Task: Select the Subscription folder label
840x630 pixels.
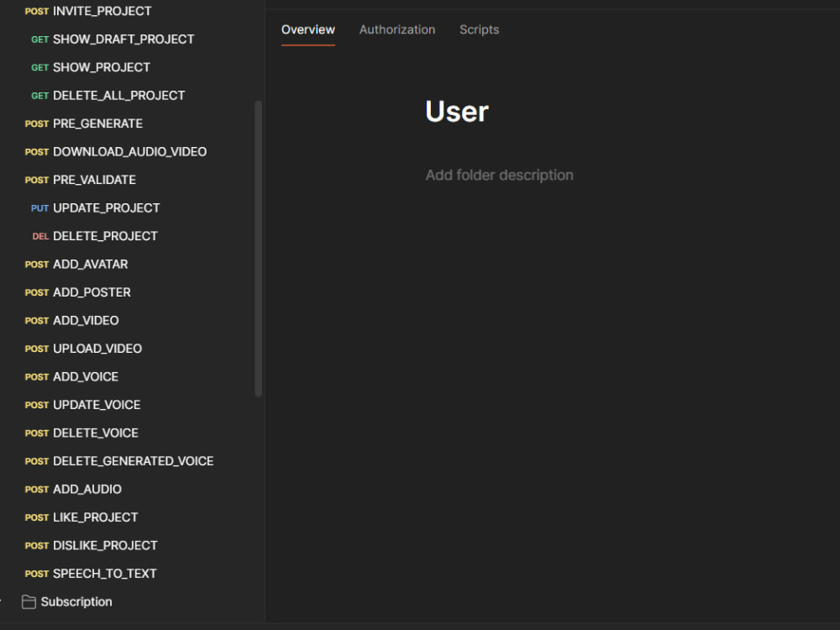Action: [x=76, y=601]
